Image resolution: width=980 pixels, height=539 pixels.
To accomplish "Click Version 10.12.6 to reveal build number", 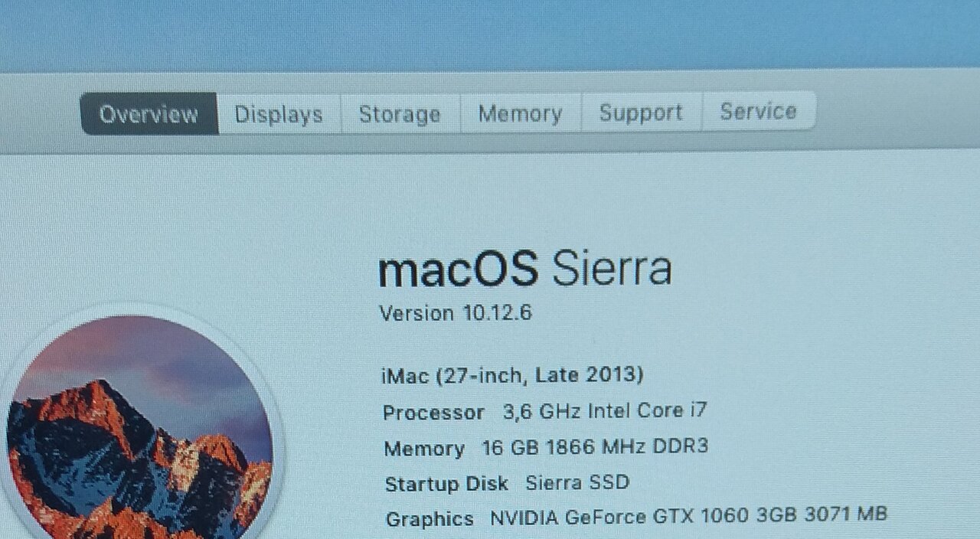I will click(456, 313).
